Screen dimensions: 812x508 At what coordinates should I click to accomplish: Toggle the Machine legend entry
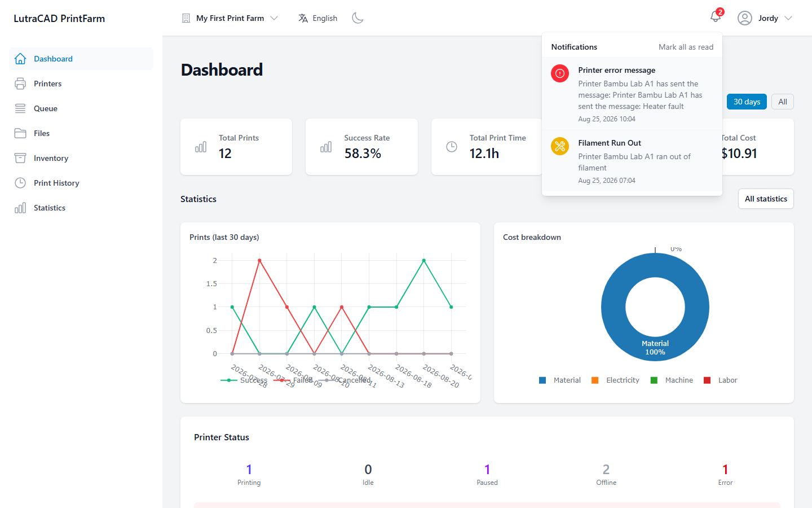tap(672, 380)
